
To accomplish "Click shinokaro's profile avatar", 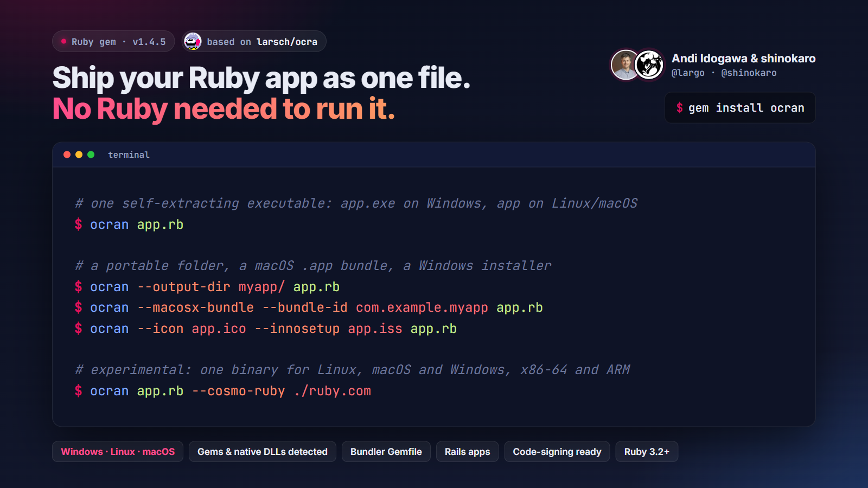I will point(649,65).
